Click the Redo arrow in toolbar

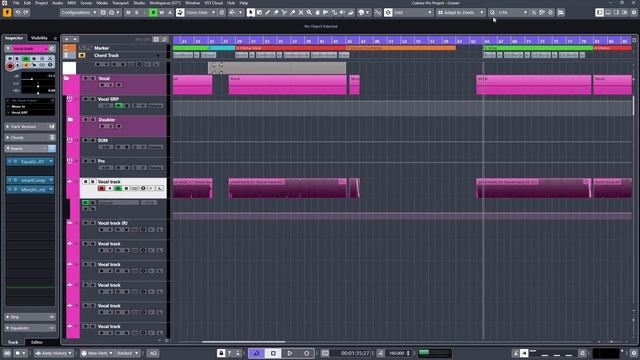[x=26, y=13]
